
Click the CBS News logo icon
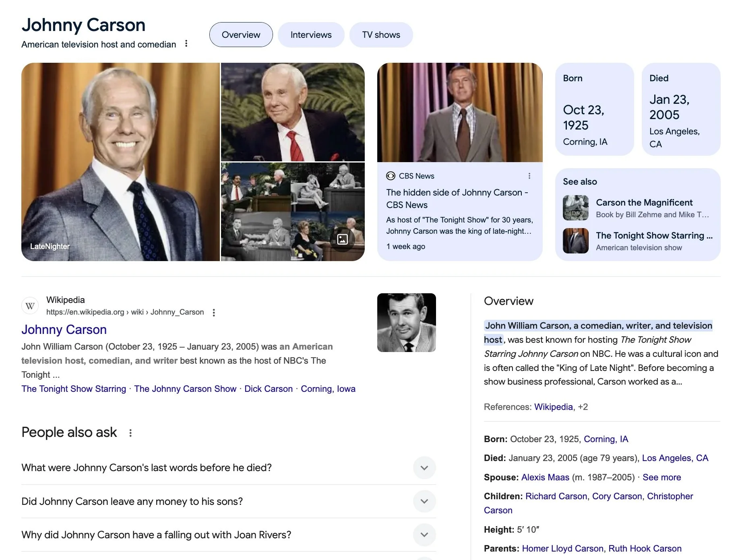391,176
